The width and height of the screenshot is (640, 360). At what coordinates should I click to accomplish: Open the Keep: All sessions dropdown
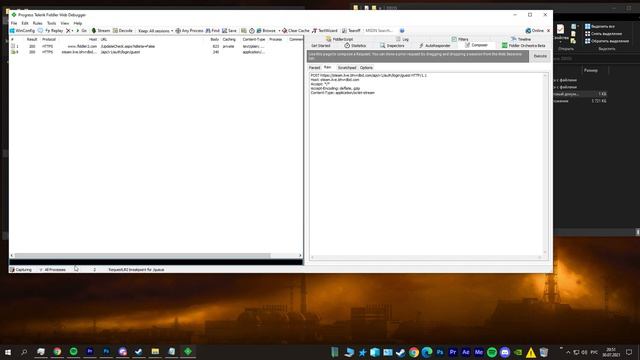click(156, 31)
